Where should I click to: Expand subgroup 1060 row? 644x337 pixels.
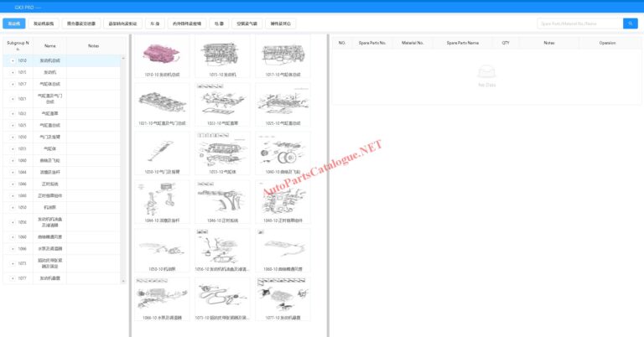[x=12, y=236]
